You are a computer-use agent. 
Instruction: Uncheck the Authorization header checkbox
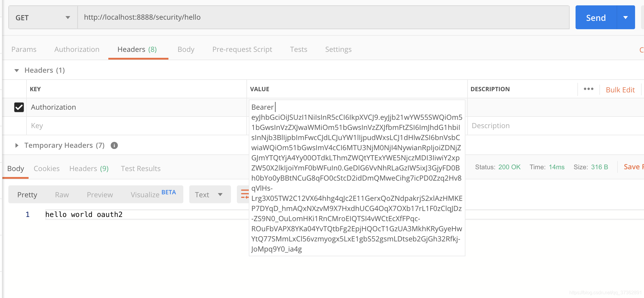[x=19, y=107]
